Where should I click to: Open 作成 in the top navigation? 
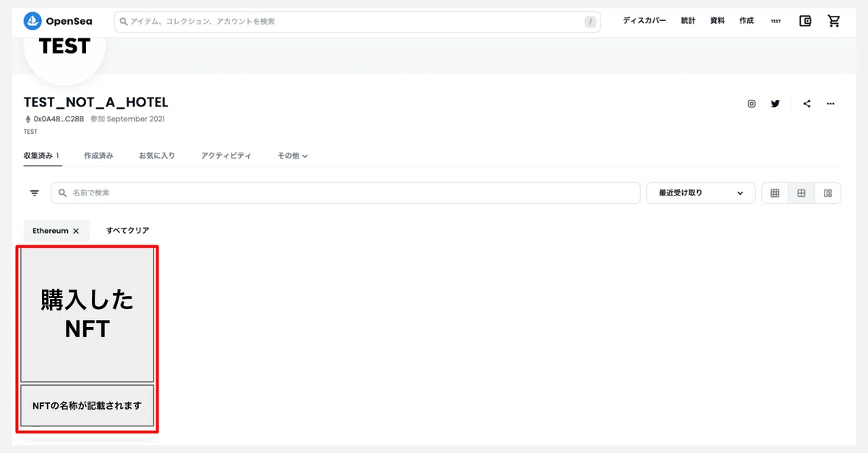tap(746, 21)
